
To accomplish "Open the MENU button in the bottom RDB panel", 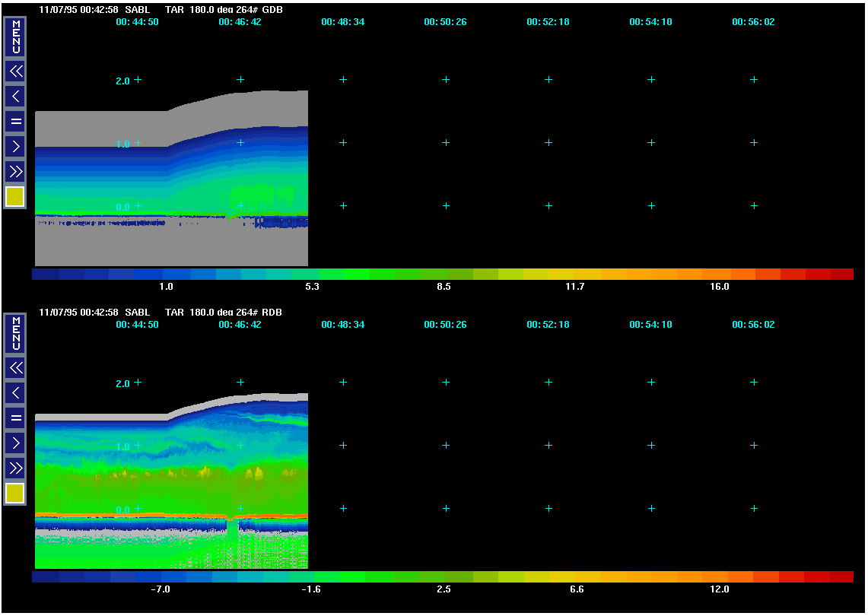I will click(15, 333).
